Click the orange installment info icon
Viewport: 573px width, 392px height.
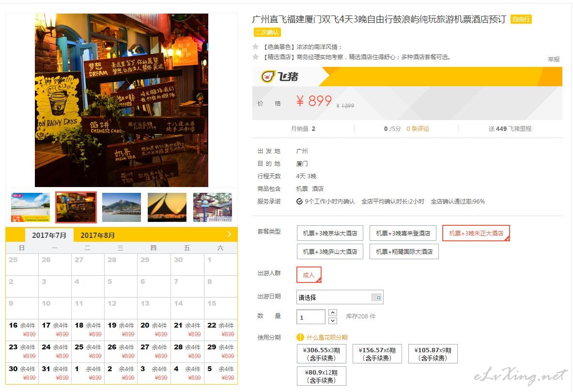click(x=300, y=337)
